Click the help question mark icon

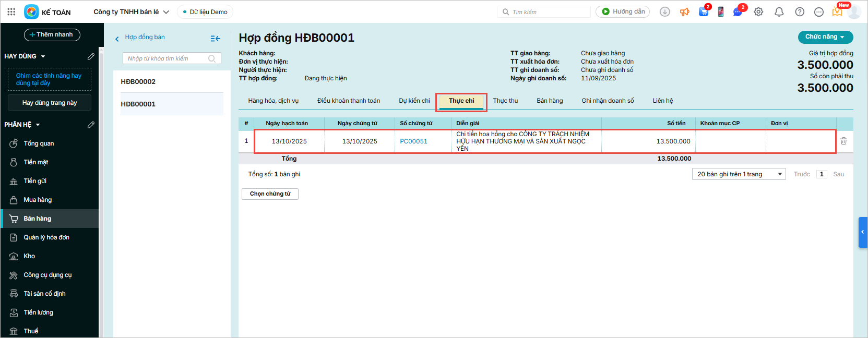pos(799,12)
